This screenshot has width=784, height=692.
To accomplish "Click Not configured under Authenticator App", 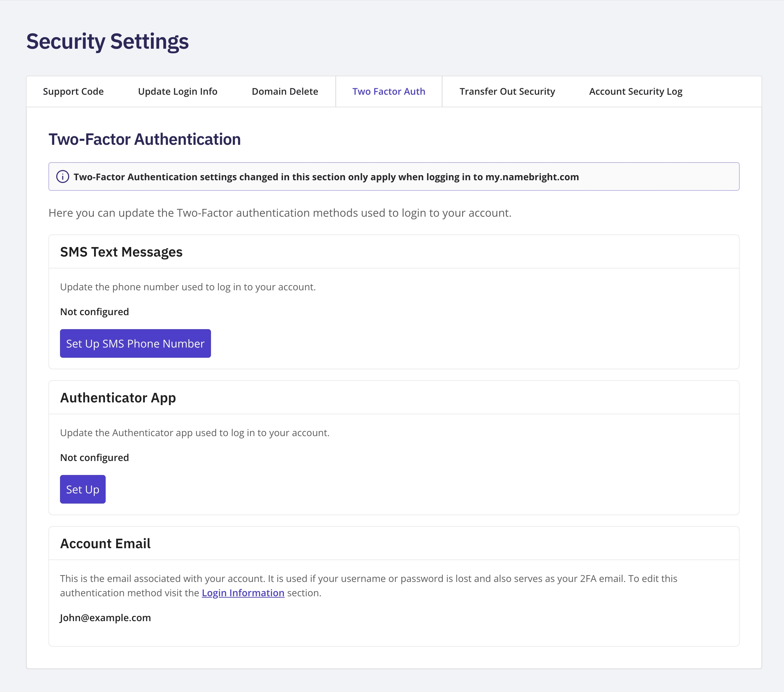I will coord(95,457).
